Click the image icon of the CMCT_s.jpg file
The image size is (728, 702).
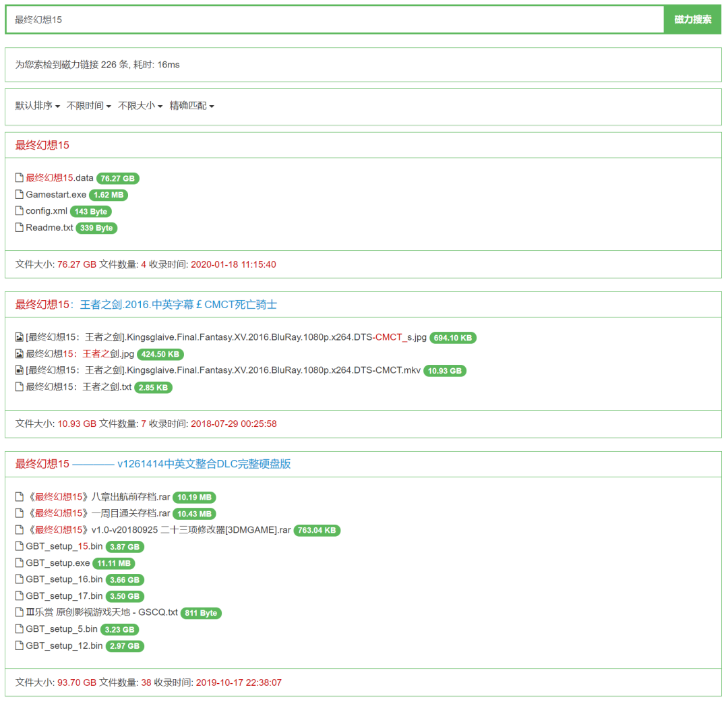pos(19,337)
